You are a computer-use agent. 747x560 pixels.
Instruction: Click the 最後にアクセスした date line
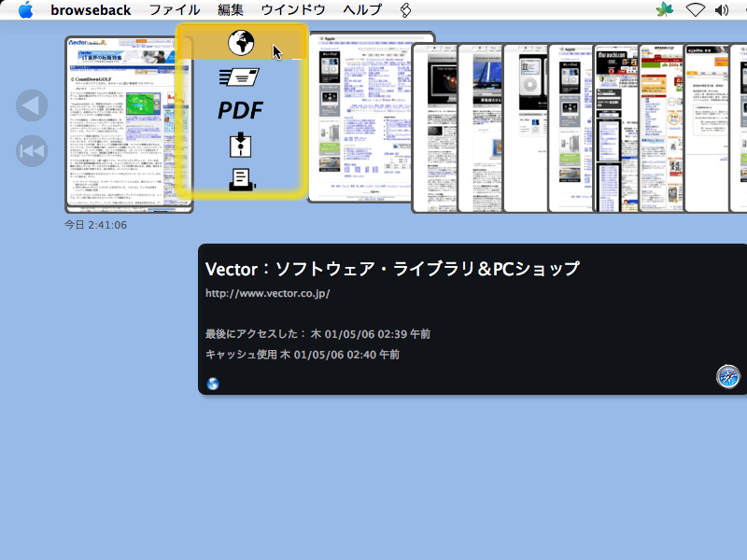[x=317, y=334]
